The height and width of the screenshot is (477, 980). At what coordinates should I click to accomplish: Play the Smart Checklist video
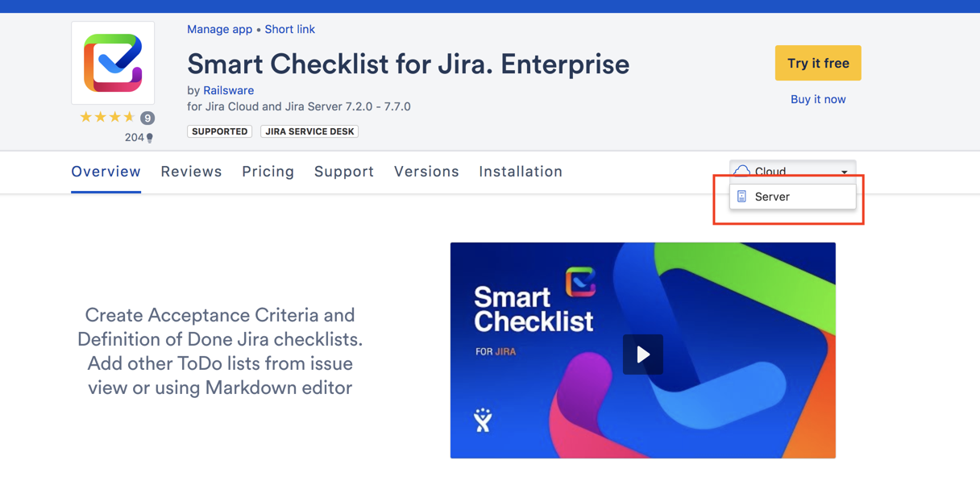(x=643, y=355)
